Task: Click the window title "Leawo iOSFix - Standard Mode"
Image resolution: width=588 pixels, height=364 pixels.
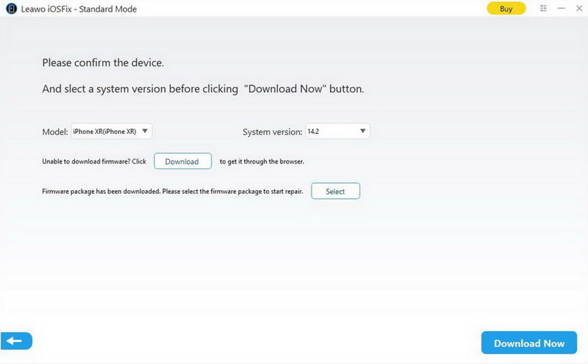Action: pyautogui.click(x=79, y=9)
